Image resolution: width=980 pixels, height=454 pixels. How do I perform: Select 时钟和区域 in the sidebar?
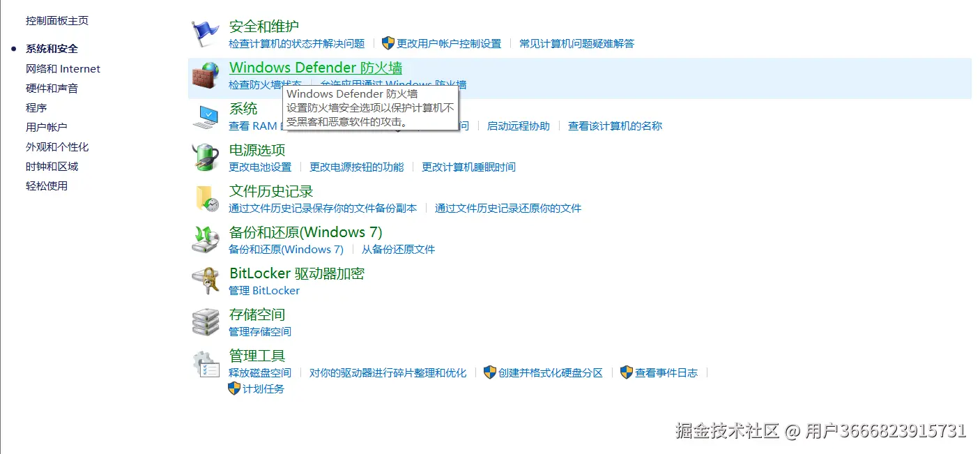(52, 166)
